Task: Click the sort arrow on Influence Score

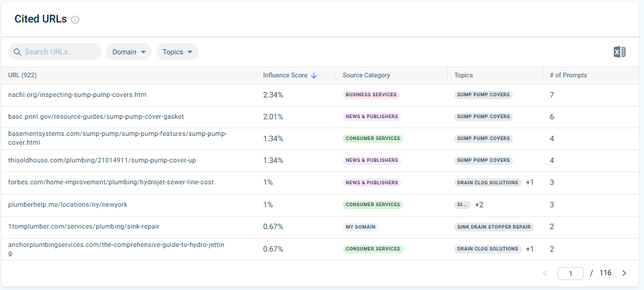Action: point(314,76)
